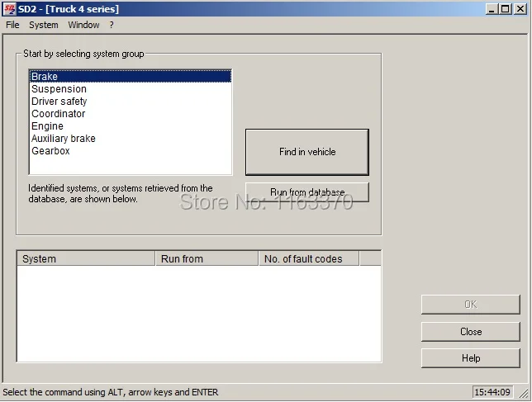This screenshot has height=402, width=532.
Task: Click the Find in vehicle button
Action: tap(307, 152)
